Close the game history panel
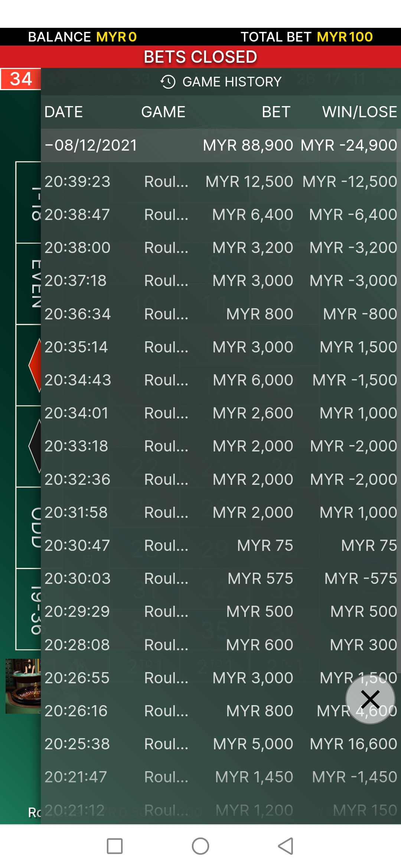The width and height of the screenshot is (401, 868). pos(370,700)
